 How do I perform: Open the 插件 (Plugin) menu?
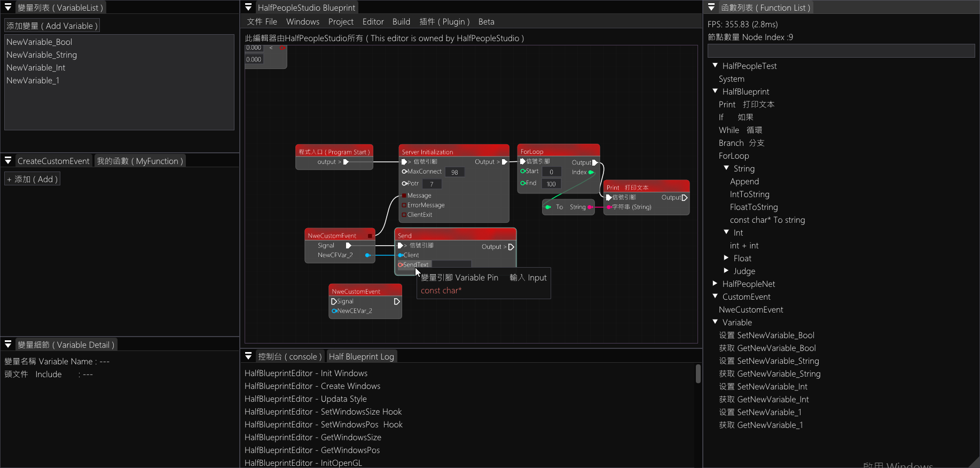pos(444,22)
